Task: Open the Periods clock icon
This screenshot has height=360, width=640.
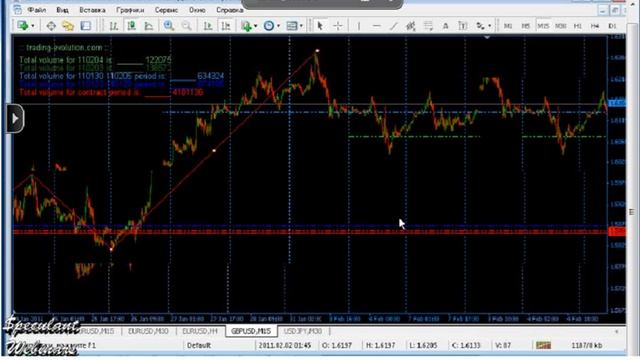Action: point(269,26)
